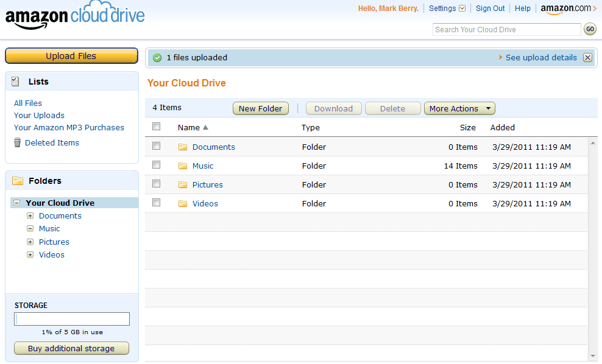Click the Amazon Cloud Drive logo
Screen dimensions: 602x364
pyautogui.click(x=75, y=16)
